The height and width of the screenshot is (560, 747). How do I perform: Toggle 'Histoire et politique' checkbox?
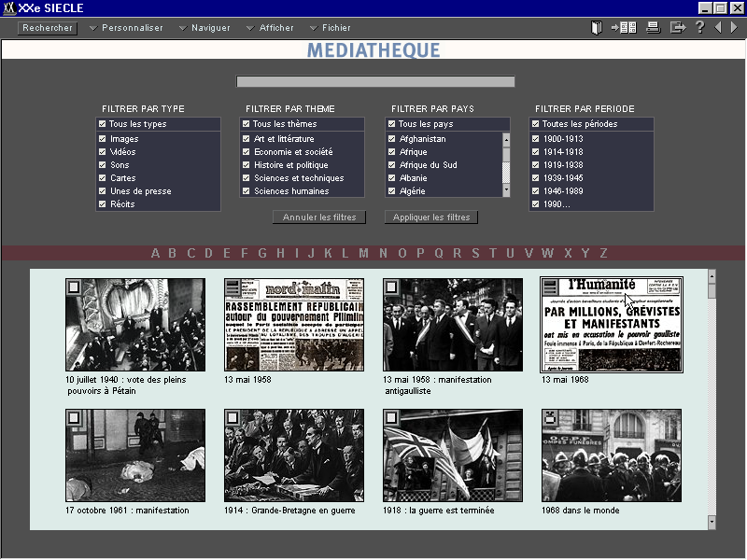tap(247, 165)
